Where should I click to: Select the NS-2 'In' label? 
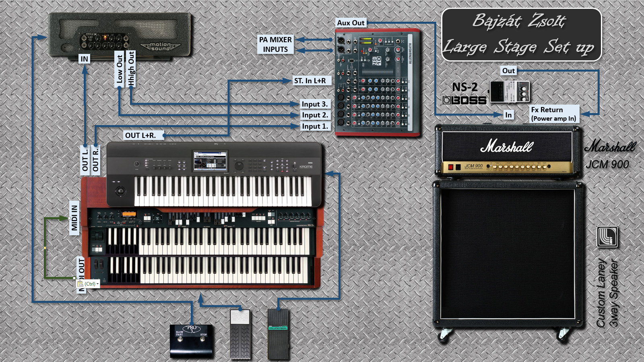[509, 115]
